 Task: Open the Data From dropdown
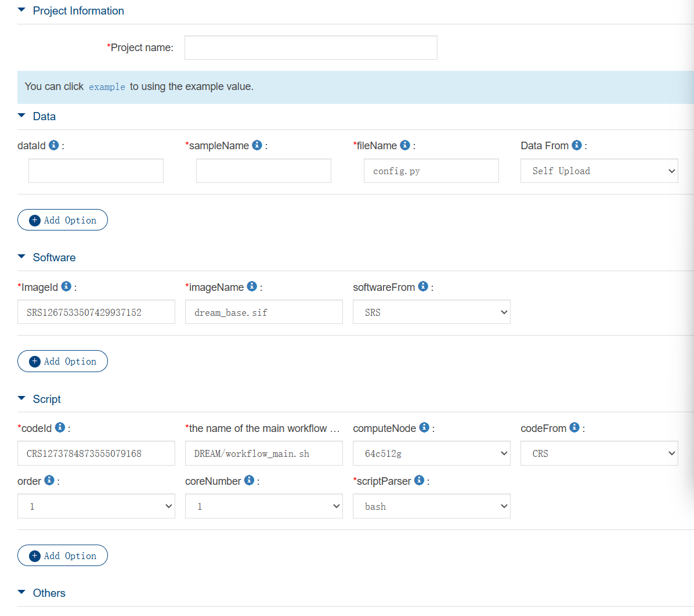[599, 171]
